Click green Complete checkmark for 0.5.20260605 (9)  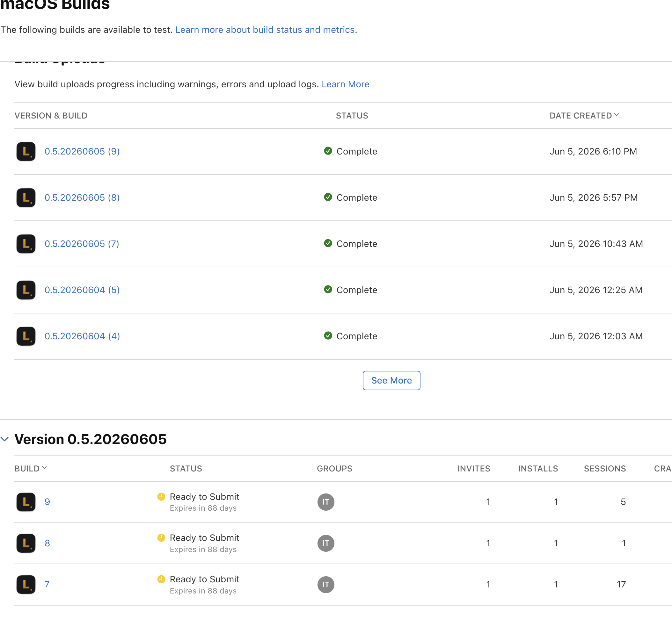328,151
